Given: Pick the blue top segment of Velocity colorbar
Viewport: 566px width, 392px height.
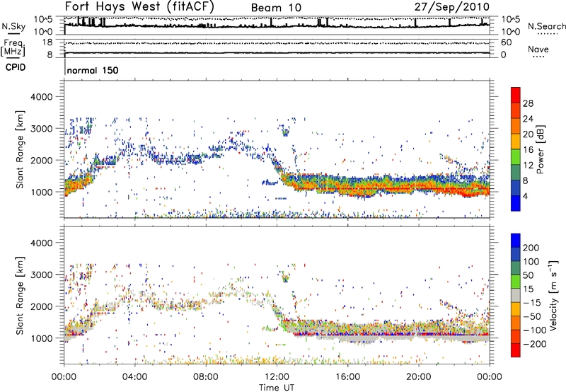Looking at the screenshot, I should [x=516, y=241].
